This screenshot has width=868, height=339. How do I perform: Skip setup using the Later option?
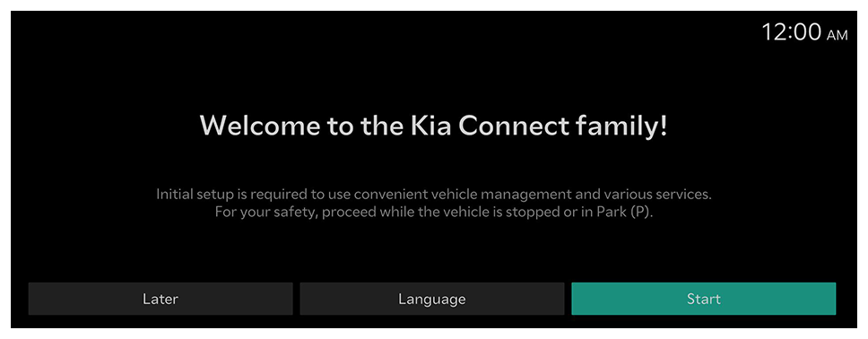(161, 299)
